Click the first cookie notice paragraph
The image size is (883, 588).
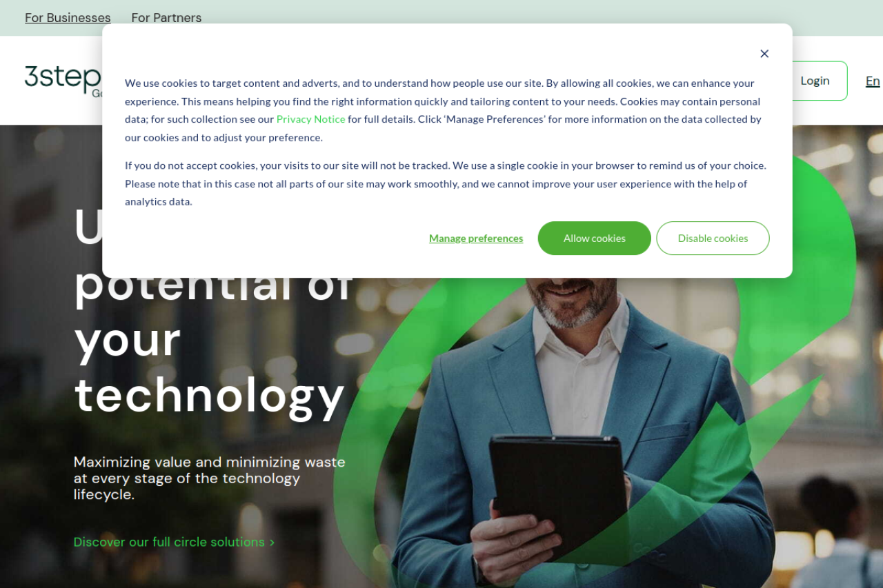pos(444,110)
